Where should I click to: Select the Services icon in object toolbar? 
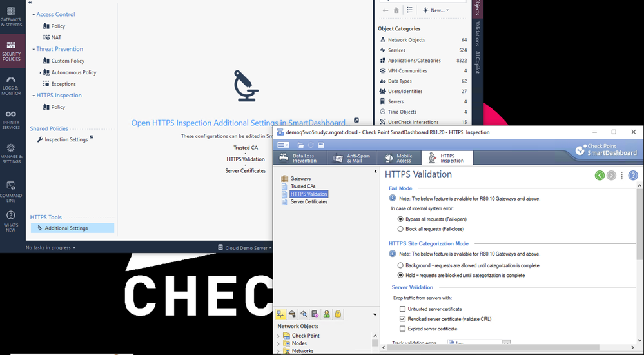pos(292,314)
